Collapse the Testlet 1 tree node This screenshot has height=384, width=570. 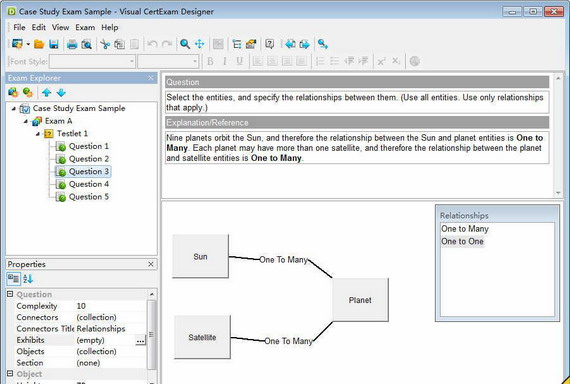(37, 134)
